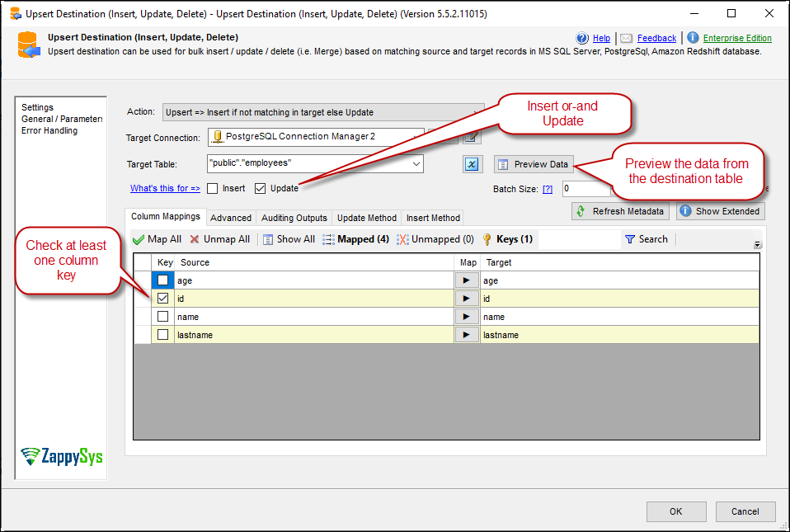
Task: Click the blue variable icon near Target Table
Action: pos(472,164)
